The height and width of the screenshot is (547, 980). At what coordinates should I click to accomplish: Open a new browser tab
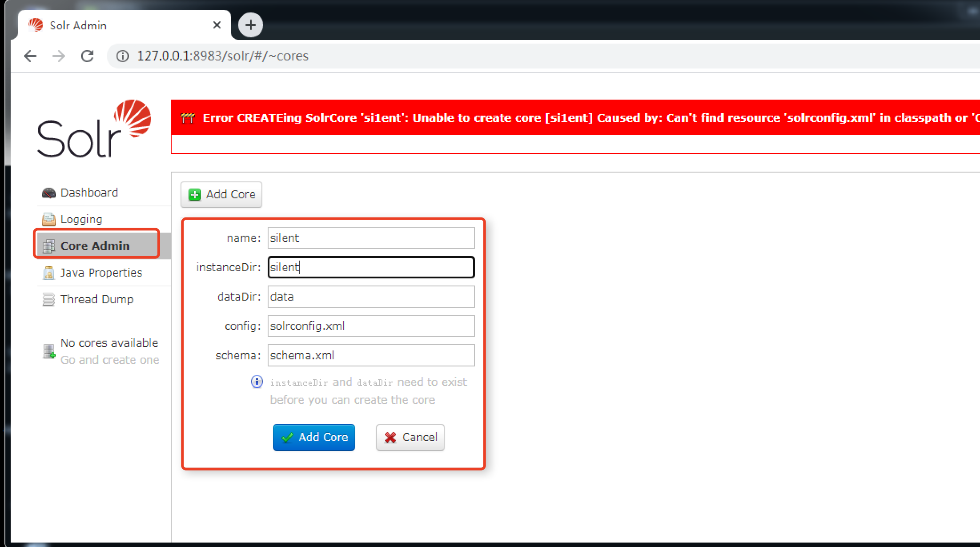pos(251,25)
